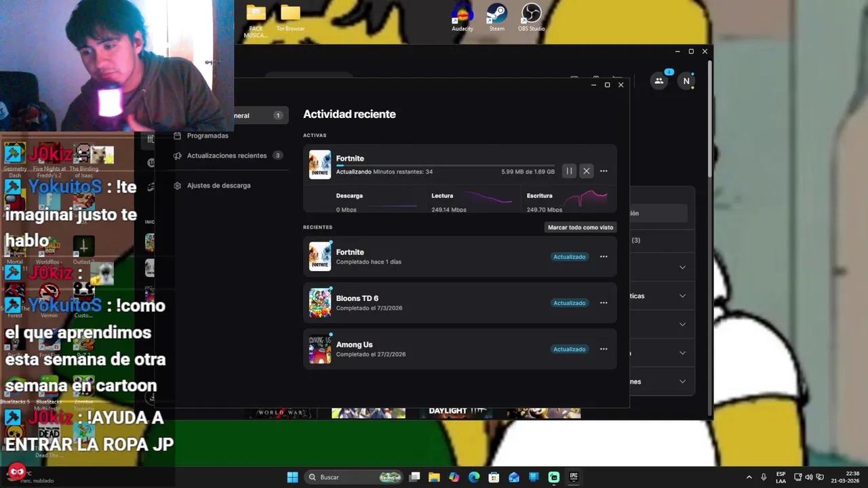This screenshot has width=868, height=488.
Task: Open Ajustes de descarga
Action: (218, 186)
